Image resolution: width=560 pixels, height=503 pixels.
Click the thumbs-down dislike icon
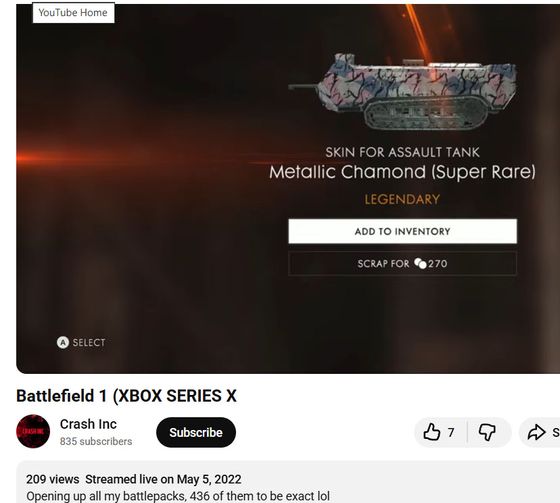[x=487, y=432]
